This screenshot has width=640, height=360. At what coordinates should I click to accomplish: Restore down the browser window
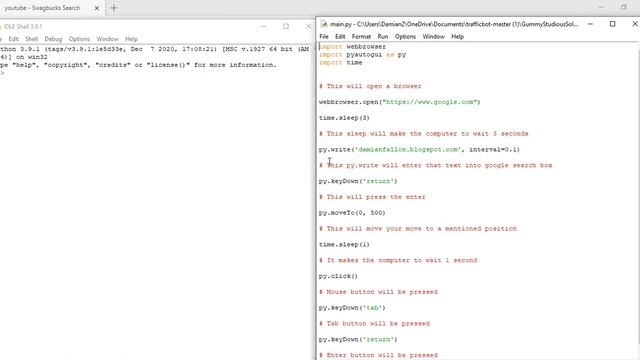[x=623, y=7]
